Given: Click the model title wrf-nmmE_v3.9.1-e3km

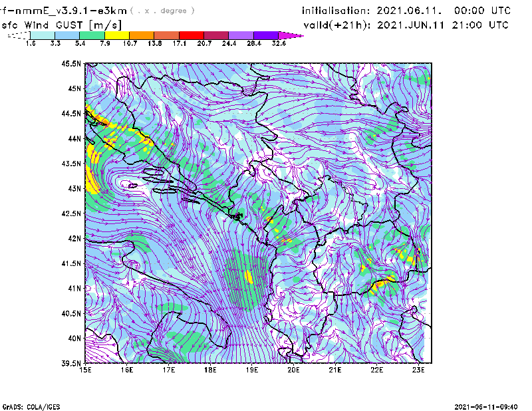Looking at the screenshot, I should (x=63, y=11).
